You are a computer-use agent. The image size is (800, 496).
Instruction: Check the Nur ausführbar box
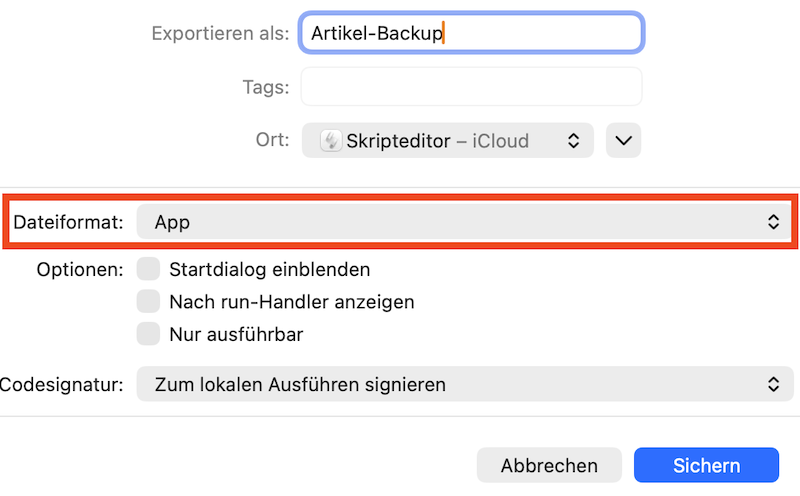[x=149, y=334]
